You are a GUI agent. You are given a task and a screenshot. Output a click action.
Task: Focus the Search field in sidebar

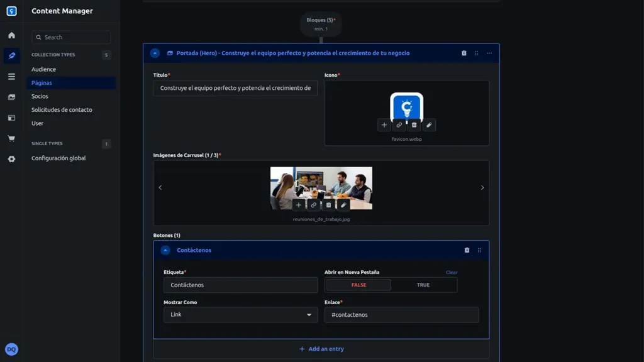[71, 37]
